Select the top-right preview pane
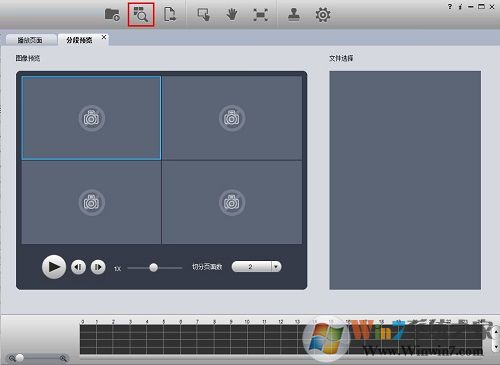The width and height of the screenshot is (500, 365). [x=232, y=118]
